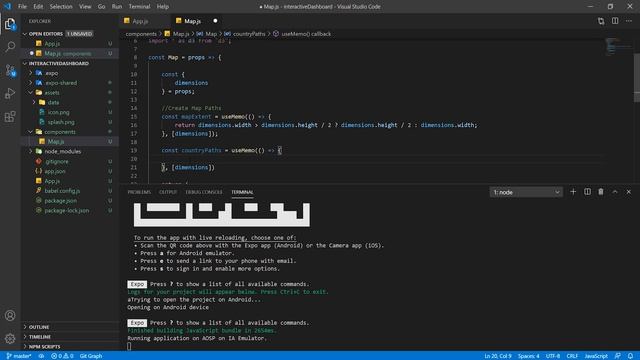Viewport: 640px width, 360px height.
Task: Create a new terminal with plus icon
Action: tap(573, 192)
